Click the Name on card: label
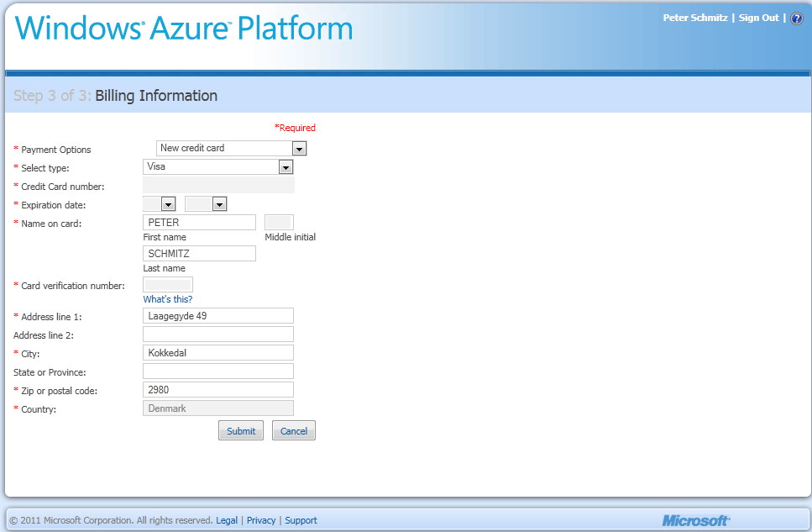The height and width of the screenshot is (532, 812). point(51,224)
